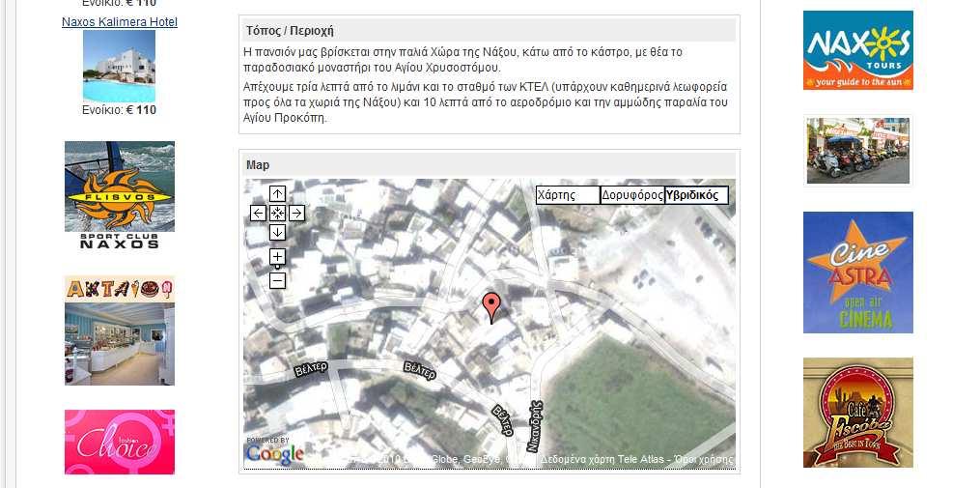This screenshot has height=488, width=980.
Task: Recenter the map using the center pan icon
Action: pyautogui.click(x=277, y=214)
